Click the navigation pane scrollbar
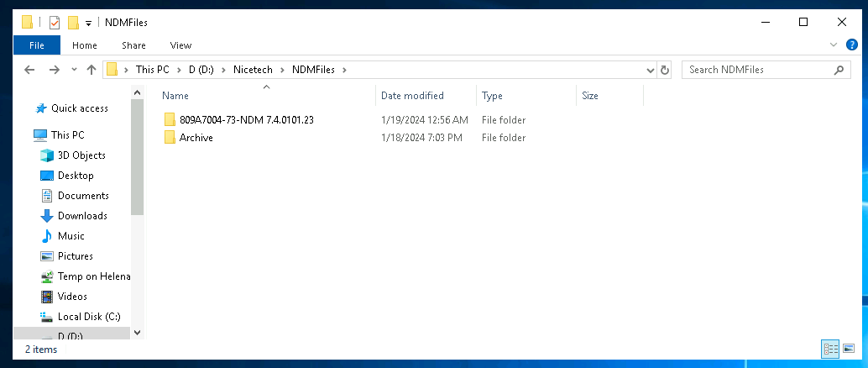The height and width of the screenshot is (368, 868). (x=138, y=168)
